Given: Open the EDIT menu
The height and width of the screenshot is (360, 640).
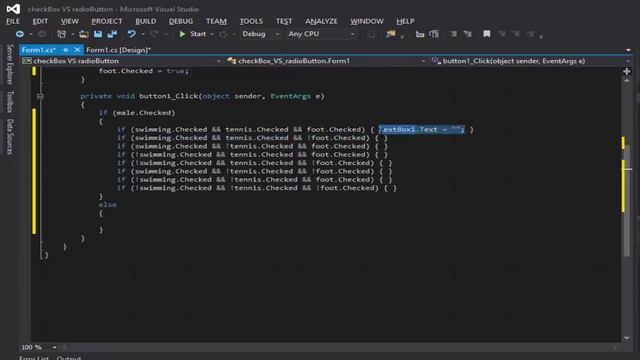Looking at the screenshot, I should coord(40,21).
